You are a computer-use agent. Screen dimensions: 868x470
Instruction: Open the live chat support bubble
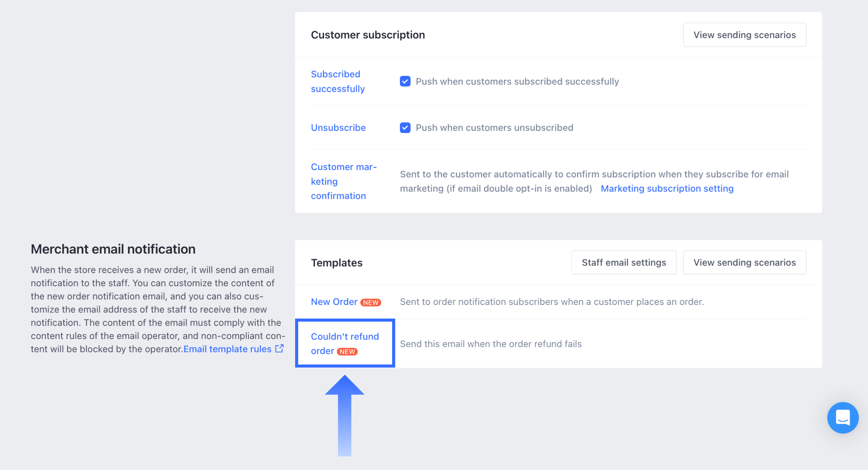pos(842,417)
